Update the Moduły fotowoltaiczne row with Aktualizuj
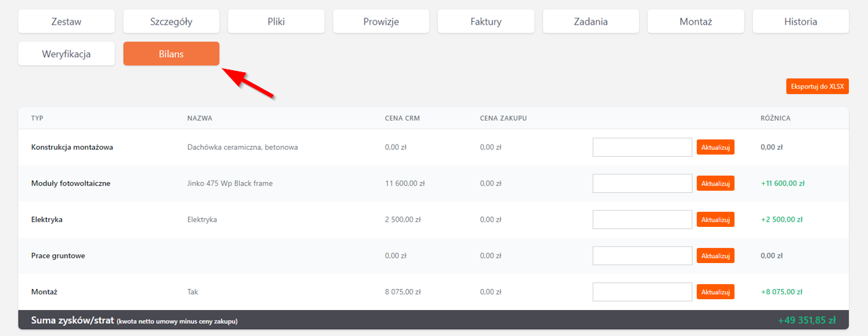Screen dimensions: 868x336 point(715,183)
